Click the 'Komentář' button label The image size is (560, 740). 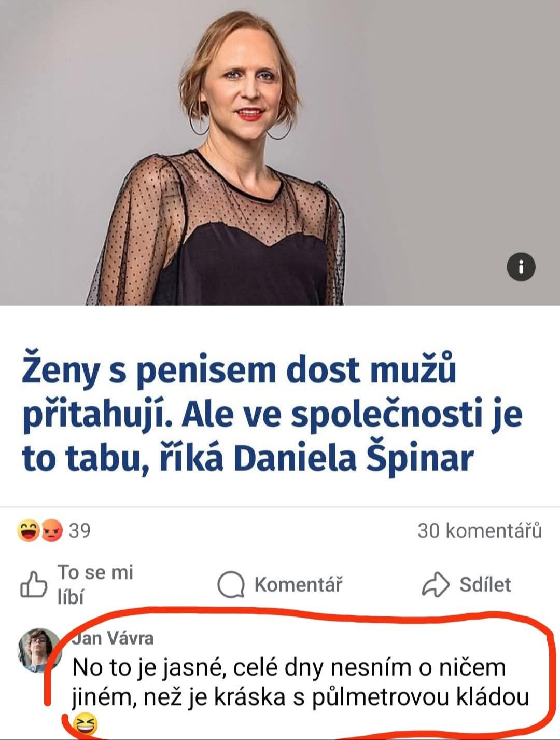pyautogui.click(x=298, y=585)
